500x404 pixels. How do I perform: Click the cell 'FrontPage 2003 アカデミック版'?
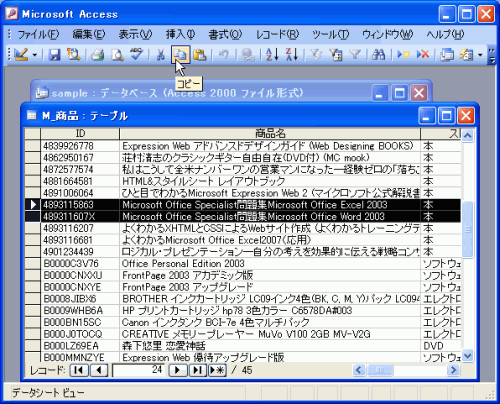(270, 275)
